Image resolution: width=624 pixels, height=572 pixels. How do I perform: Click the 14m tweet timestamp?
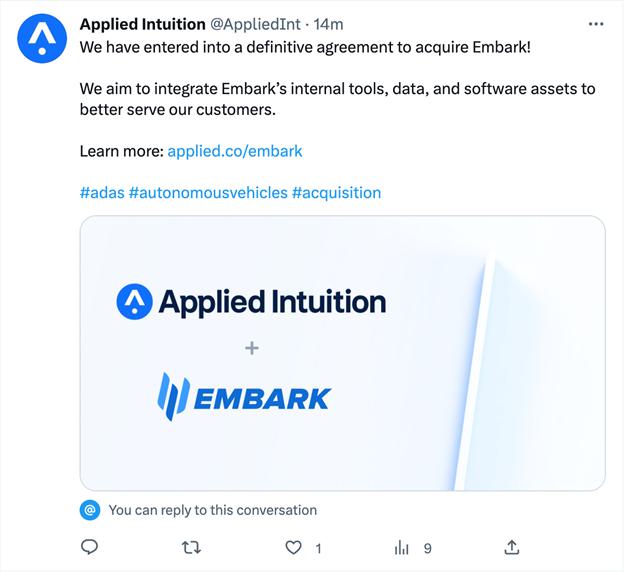tap(329, 24)
